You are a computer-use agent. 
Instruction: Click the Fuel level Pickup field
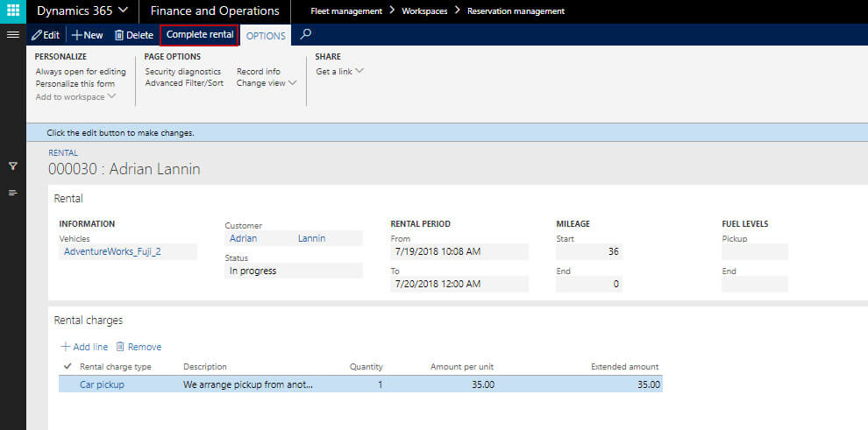(755, 251)
